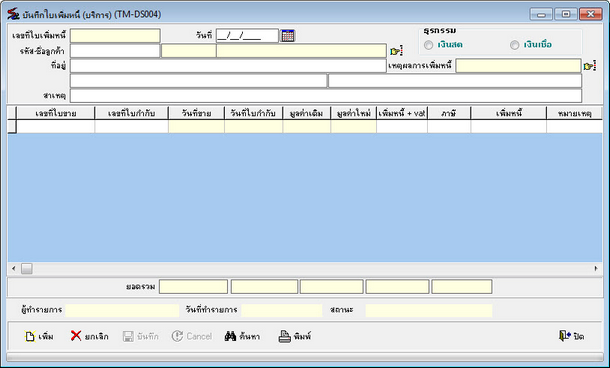Viewport: 610px width, 368px height.
Task: Click the customer code input field
Action: [x=115, y=51]
